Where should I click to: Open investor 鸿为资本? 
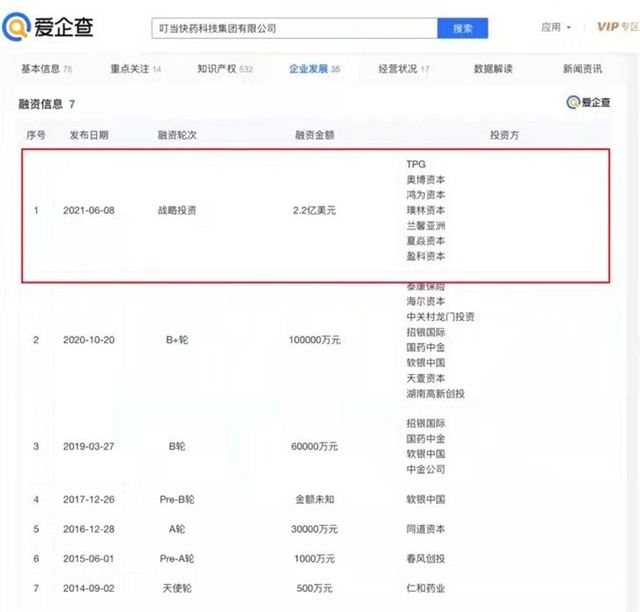click(x=426, y=195)
